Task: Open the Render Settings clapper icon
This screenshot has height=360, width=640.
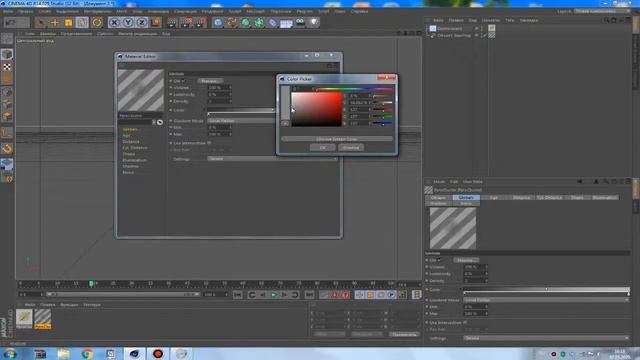Action: coord(201,22)
